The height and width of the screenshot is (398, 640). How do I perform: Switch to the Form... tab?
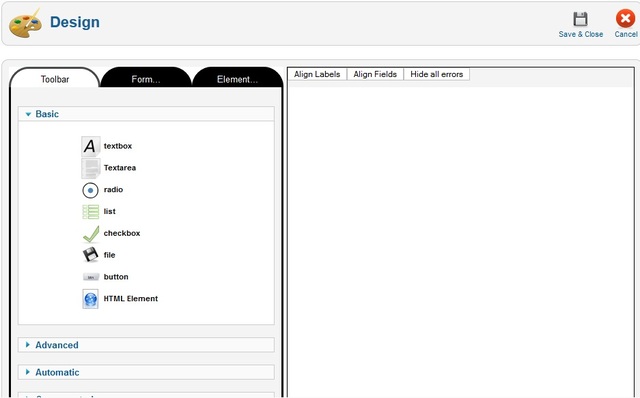pyautogui.click(x=146, y=79)
